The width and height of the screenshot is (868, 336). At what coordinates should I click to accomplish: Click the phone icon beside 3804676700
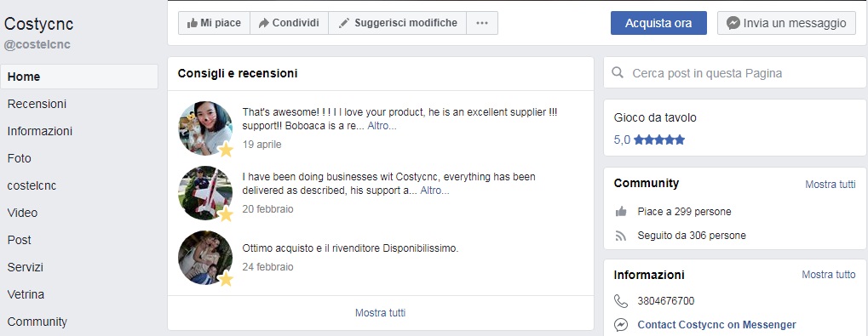tap(621, 301)
